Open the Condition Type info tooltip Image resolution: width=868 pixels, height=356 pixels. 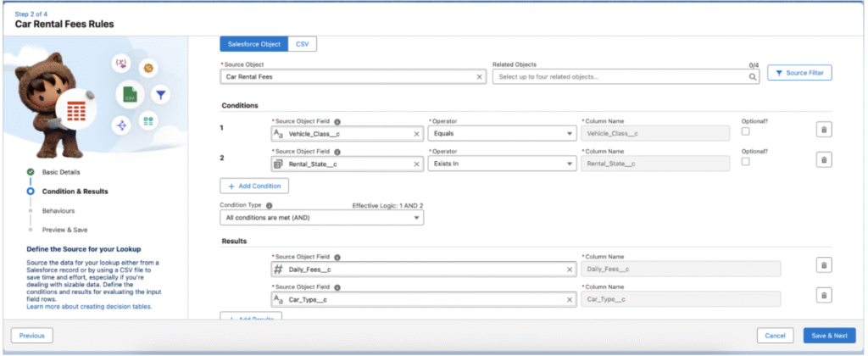click(269, 205)
